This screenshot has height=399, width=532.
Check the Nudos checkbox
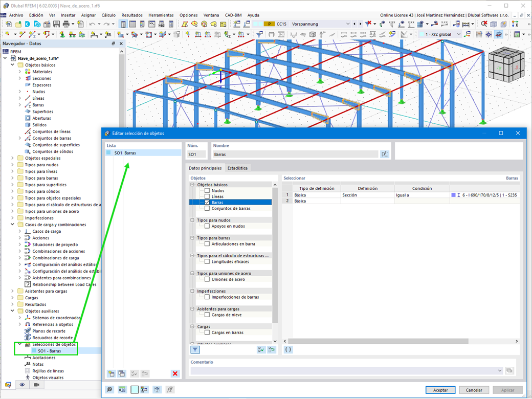(x=207, y=191)
